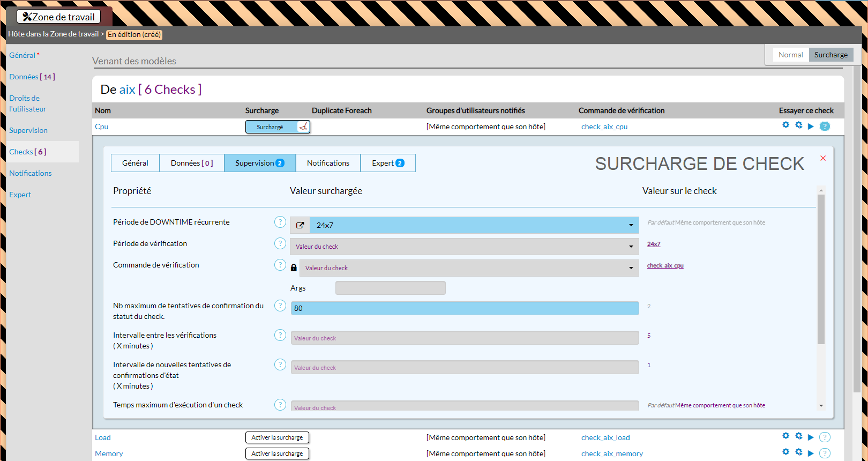
Task: Switch the view mode to Normal
Action: pyautogui.click(x=790, y=55)
